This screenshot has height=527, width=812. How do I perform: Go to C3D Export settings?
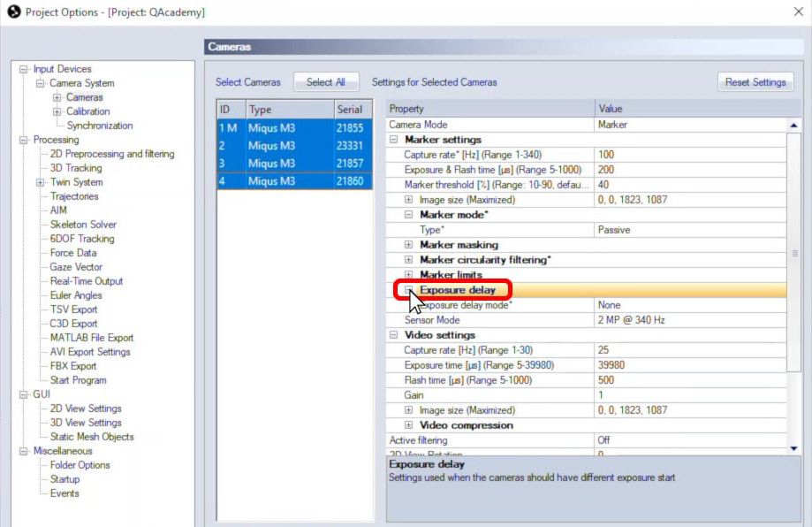[73, 324]
